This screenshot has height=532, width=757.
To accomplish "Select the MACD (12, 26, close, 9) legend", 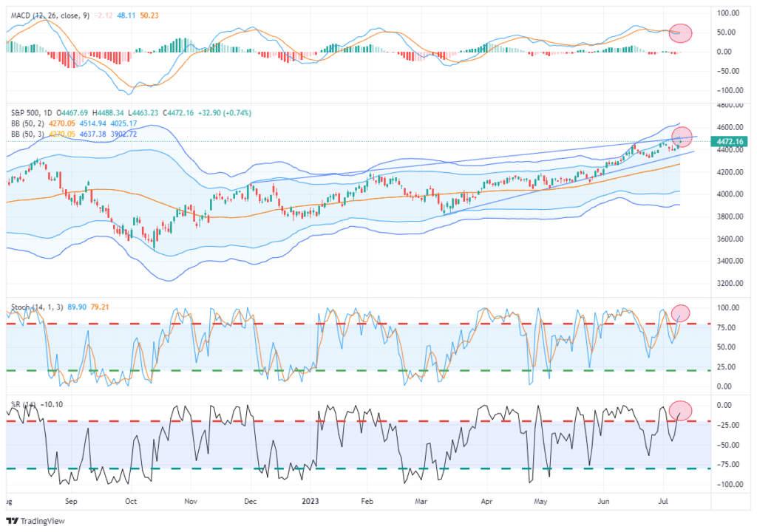I will coord(50,16).
